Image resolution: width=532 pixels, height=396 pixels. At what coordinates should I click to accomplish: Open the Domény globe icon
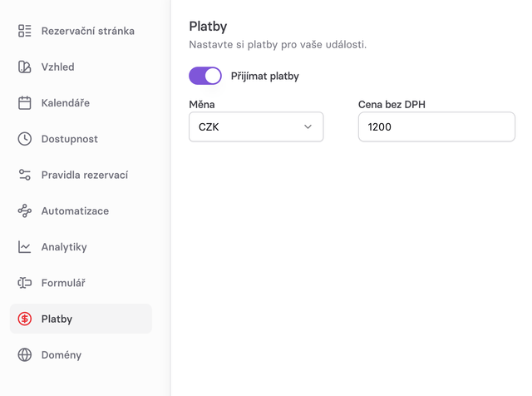[24, 355]
